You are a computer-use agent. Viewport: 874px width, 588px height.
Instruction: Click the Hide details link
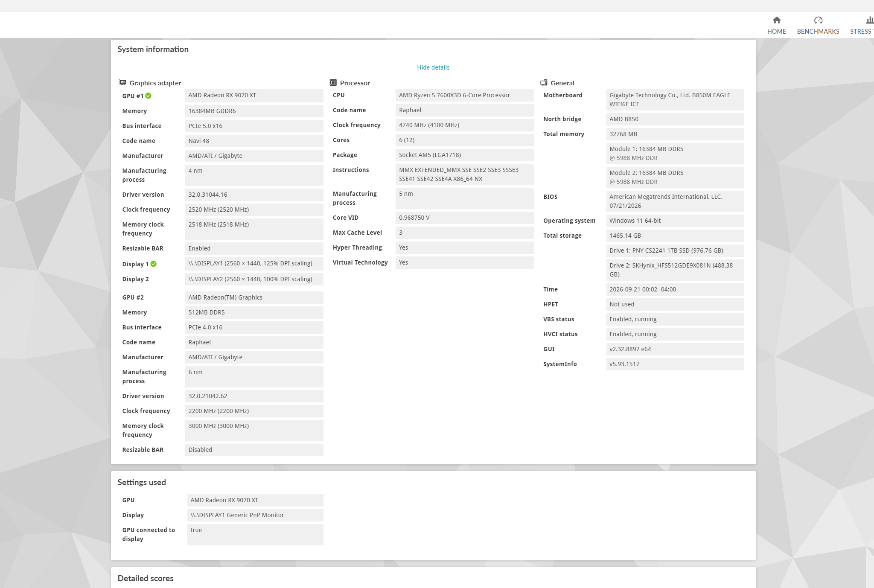[x=433, y=67]
